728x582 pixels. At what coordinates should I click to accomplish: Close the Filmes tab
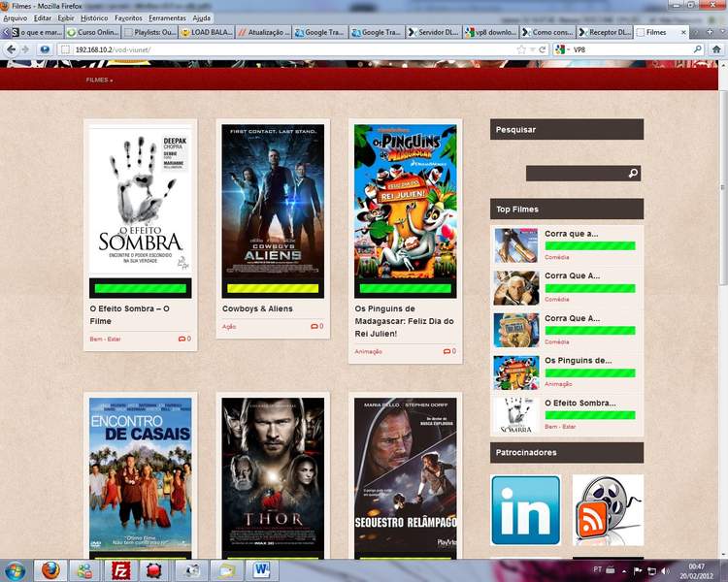(x=683, y=32)
